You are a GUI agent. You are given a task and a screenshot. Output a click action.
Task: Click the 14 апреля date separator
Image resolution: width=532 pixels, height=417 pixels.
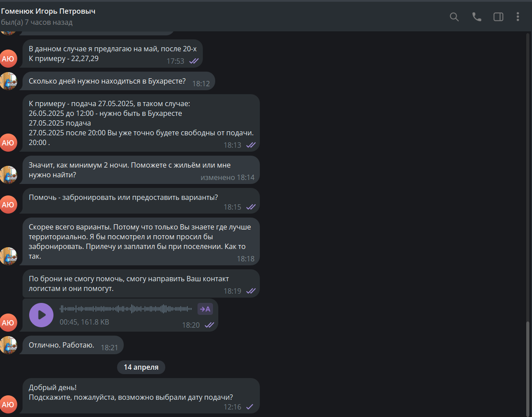(141, 367)
